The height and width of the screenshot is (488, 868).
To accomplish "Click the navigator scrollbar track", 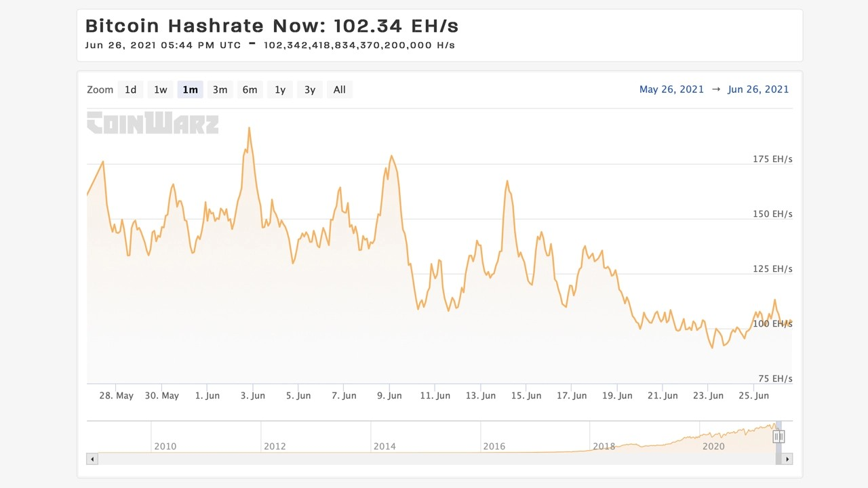I will [x=437, y=459].
